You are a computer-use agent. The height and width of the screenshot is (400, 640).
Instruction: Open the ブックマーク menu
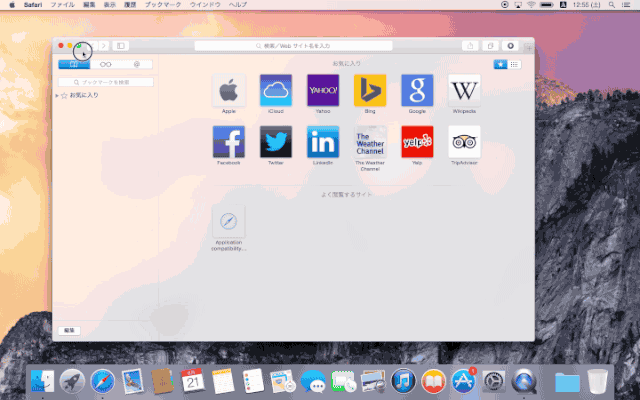[163, 5]
